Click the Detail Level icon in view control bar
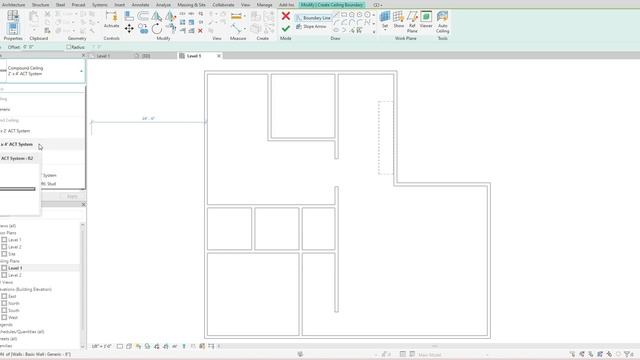Viewport: 640px width, 360px height. [x=120, y=346]
